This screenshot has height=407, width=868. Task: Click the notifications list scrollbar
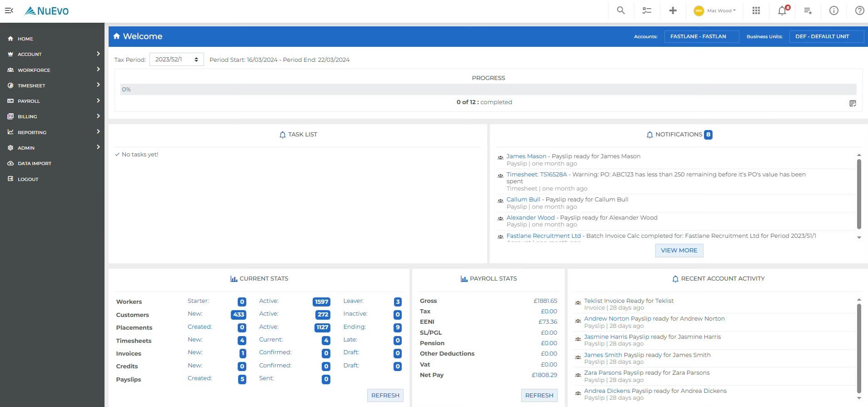[x=859, y=194]
